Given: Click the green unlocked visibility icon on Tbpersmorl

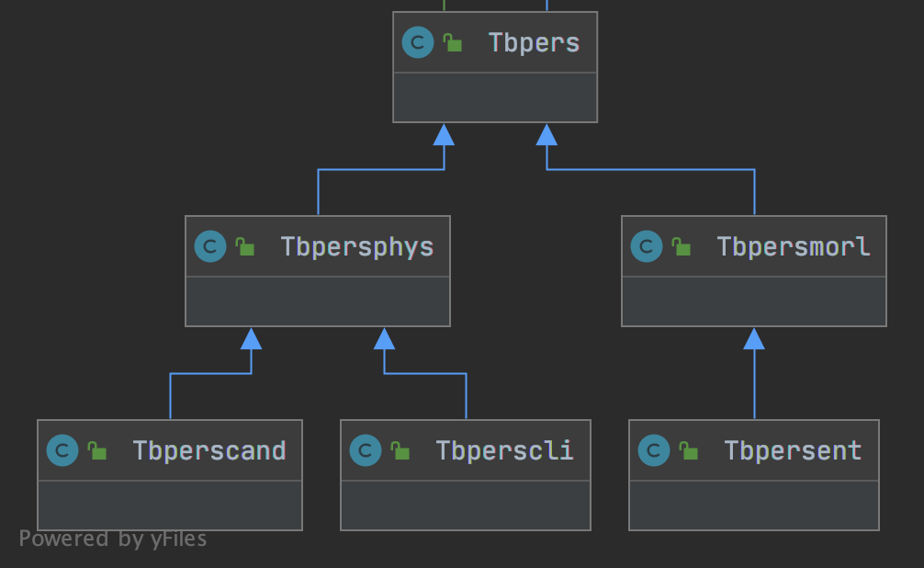Looking at the screenshot, I should click(682, 247).
